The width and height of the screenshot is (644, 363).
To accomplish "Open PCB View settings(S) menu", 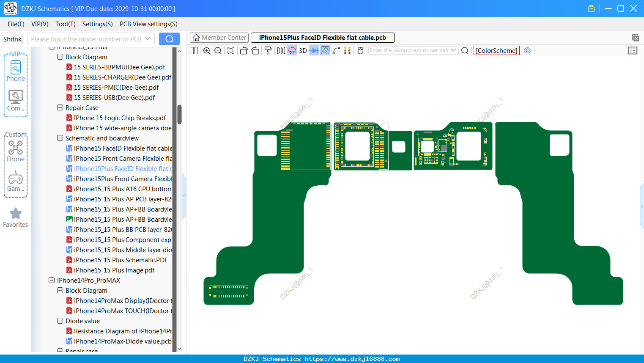I will [148, 24].
